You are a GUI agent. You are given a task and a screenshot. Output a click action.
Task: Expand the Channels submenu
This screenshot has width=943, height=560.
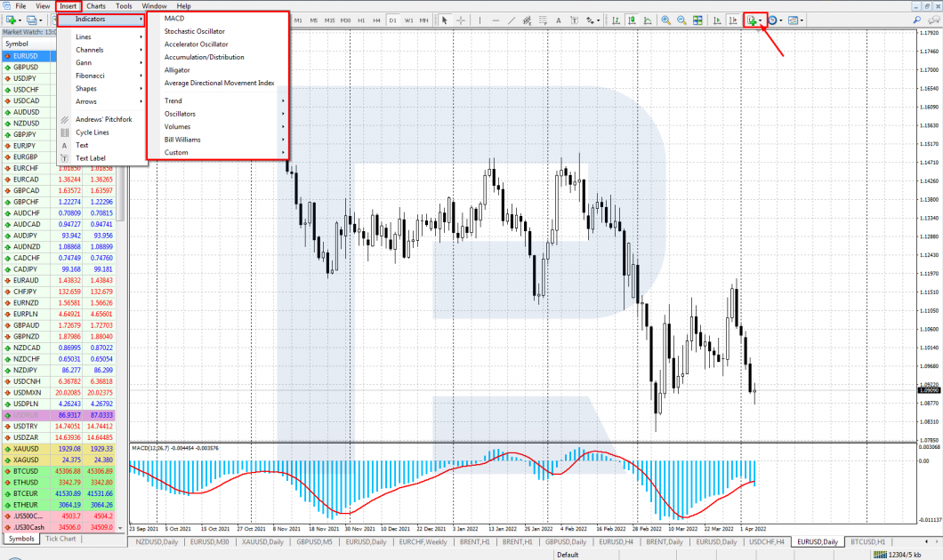102,51
